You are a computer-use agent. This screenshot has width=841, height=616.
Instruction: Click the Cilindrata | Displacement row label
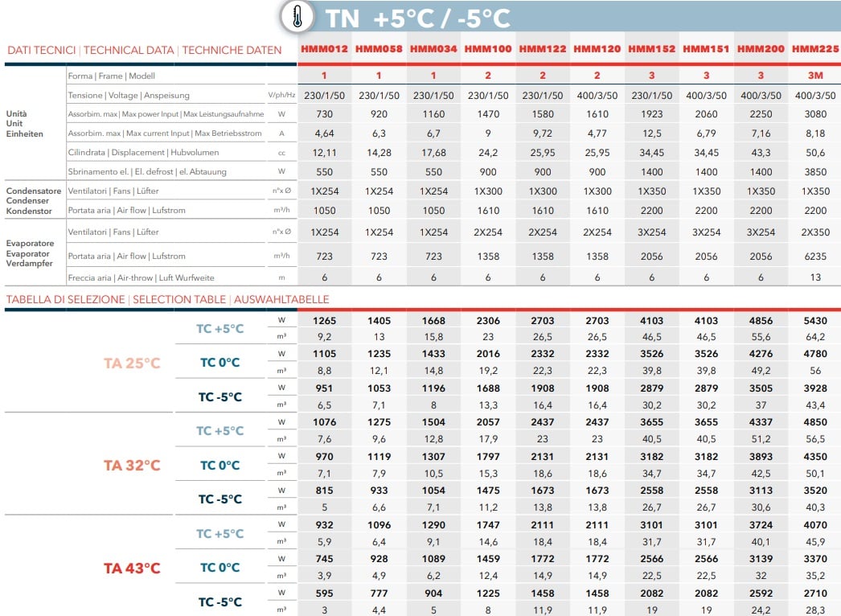click(x=143, y=152)
